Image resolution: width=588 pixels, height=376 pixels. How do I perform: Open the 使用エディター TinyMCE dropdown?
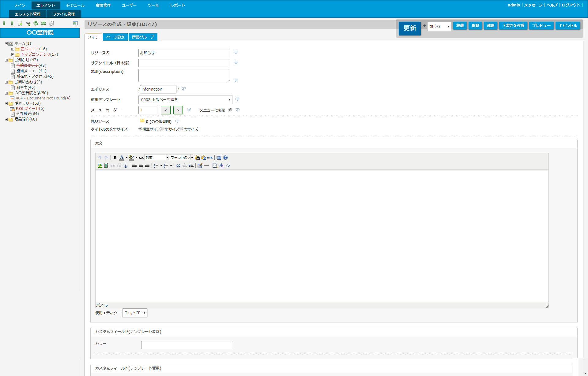pos(135,313)
